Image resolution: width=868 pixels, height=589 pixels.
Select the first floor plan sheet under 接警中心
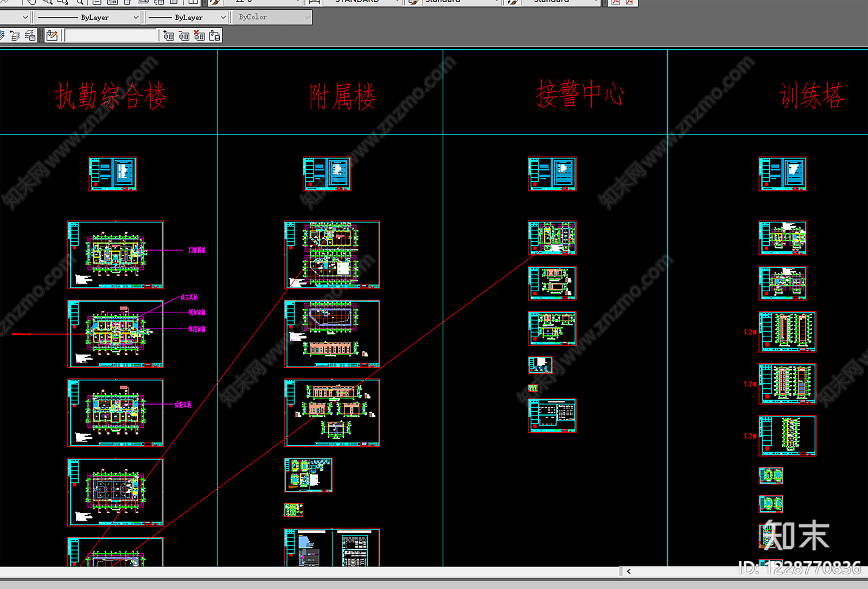(x=552, y=238)
